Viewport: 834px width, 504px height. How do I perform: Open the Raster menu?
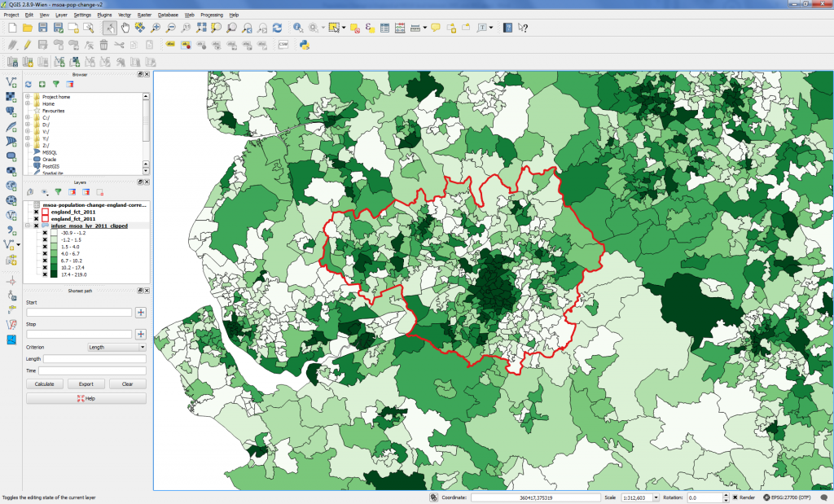(x=144, y=15)
